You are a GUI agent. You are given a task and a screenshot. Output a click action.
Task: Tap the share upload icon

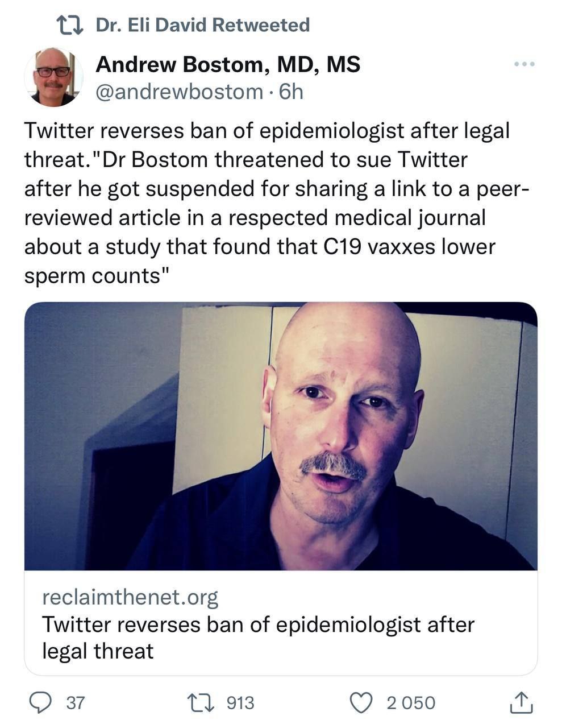[x=521, y=702]
